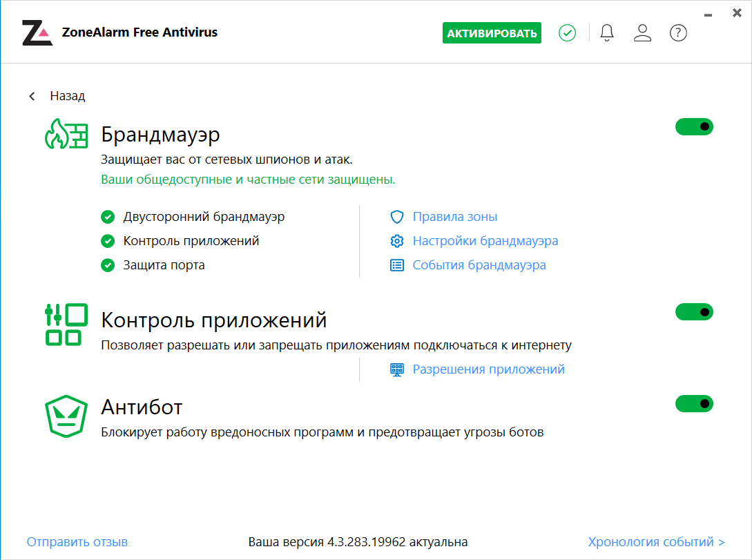The height and width of the screenshot is (560, 752).
Task: Click the gear icon beside Настройки брандмауэра
Action: tap(397, 241)
